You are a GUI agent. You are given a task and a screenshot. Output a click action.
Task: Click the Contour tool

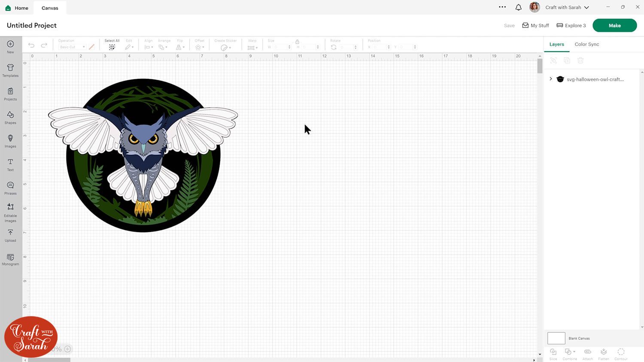[x=621, y=354]
